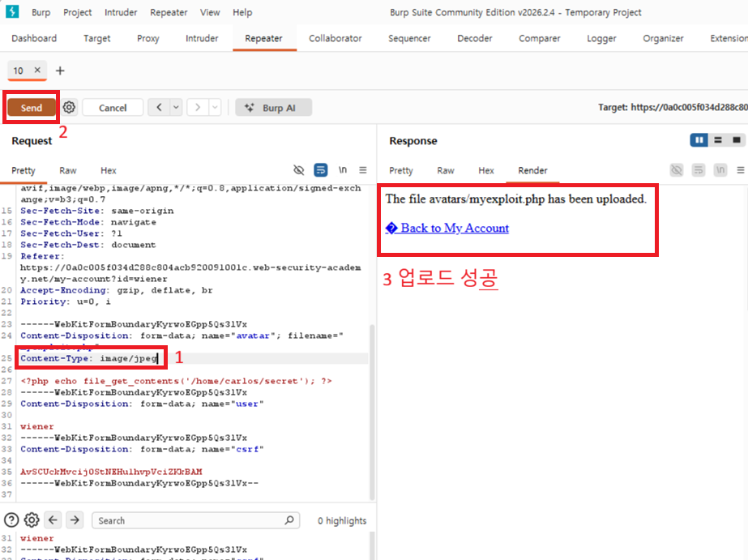Click the Content-Type image/jpeg line
The image size is (748, 560).
88,358
